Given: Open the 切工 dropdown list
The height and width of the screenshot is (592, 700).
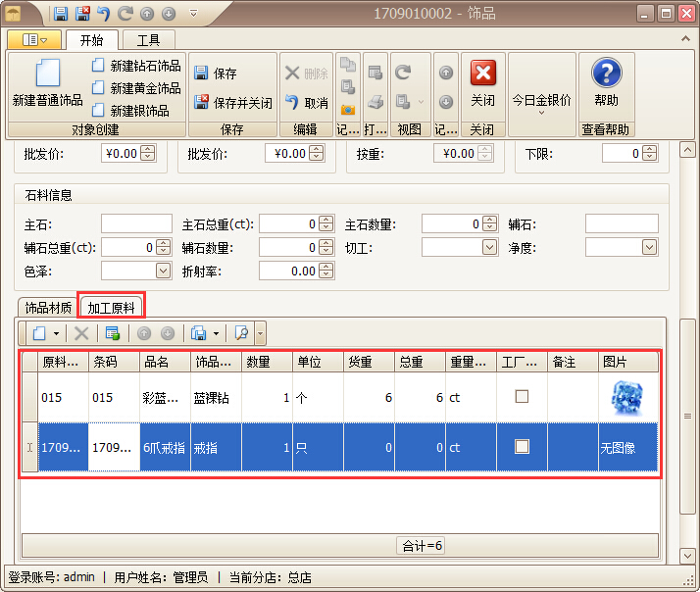Looking at the screenshot, I should point(488,248).
